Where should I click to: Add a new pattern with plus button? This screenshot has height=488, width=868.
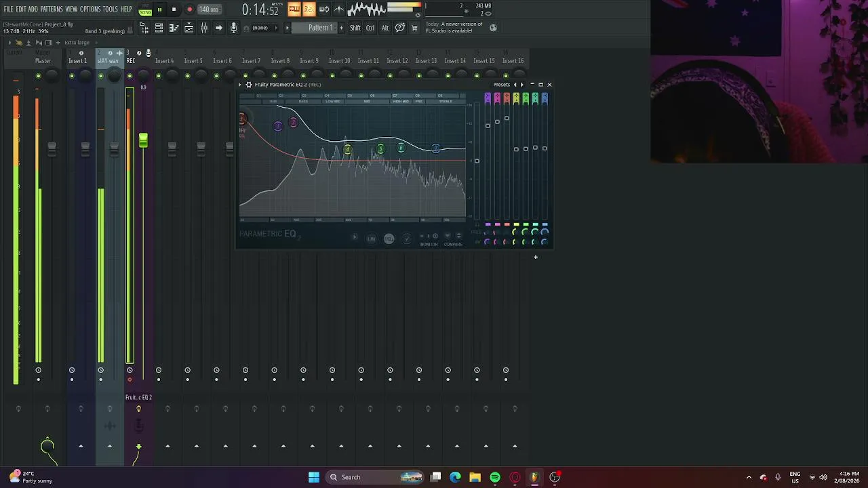341,28
